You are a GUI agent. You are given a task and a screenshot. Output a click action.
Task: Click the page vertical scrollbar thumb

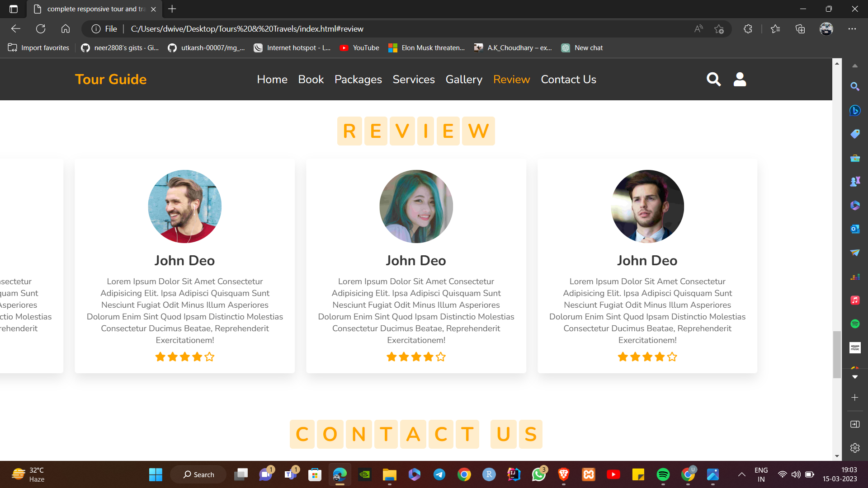click(837, 355)
